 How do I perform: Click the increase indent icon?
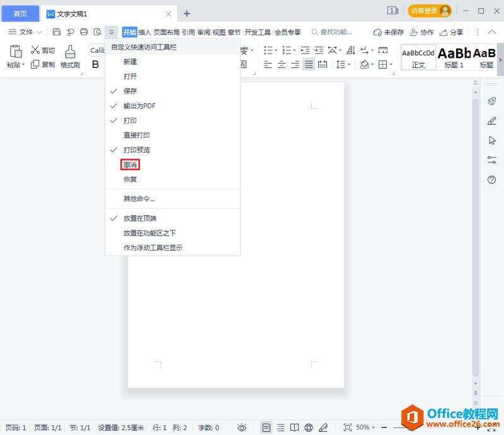pos(319,50)
